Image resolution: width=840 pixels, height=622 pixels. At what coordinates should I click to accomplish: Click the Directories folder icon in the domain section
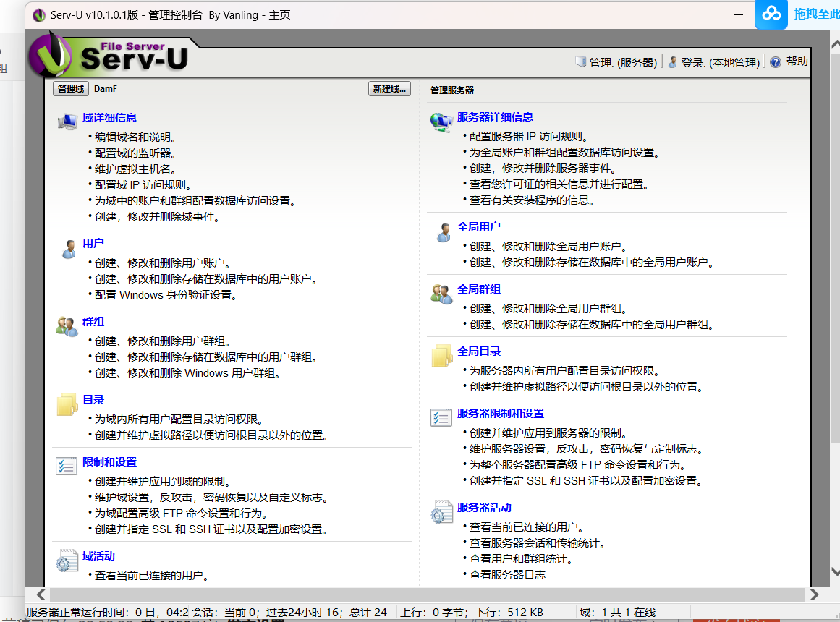coord(67,404)
